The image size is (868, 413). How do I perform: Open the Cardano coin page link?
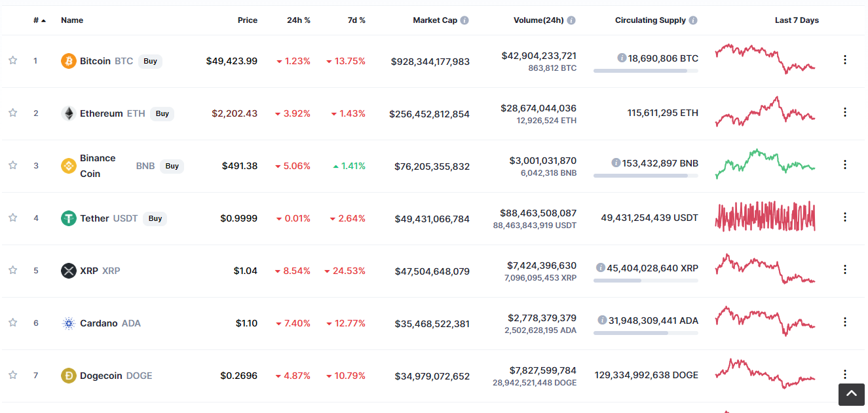(x=99, y=323)
